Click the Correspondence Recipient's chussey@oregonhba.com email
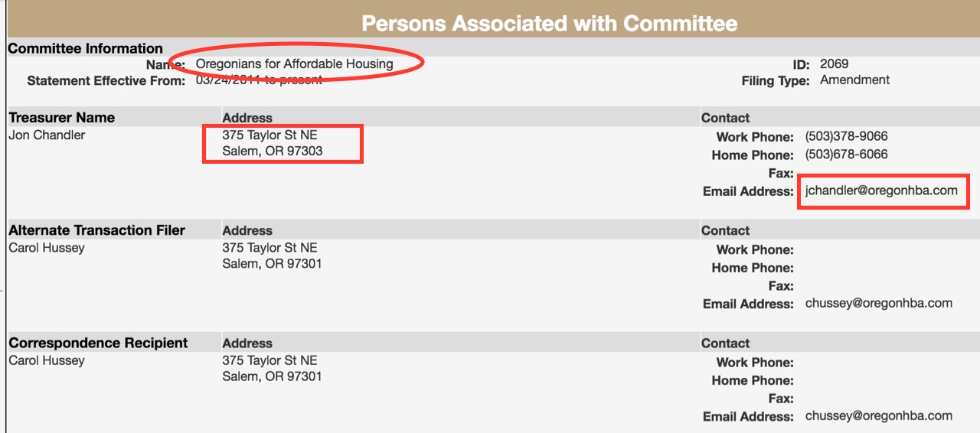Image resolution: width=980 pixels, height=433 pixels. (878, 416)
